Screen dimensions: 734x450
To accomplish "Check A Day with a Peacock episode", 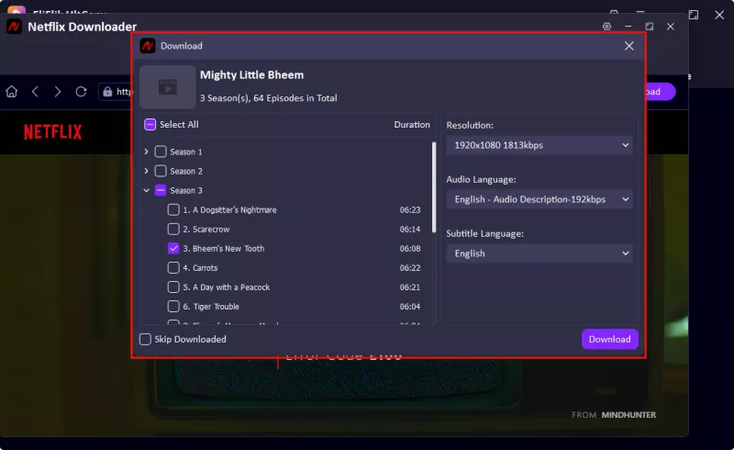I will pos(173,287).
